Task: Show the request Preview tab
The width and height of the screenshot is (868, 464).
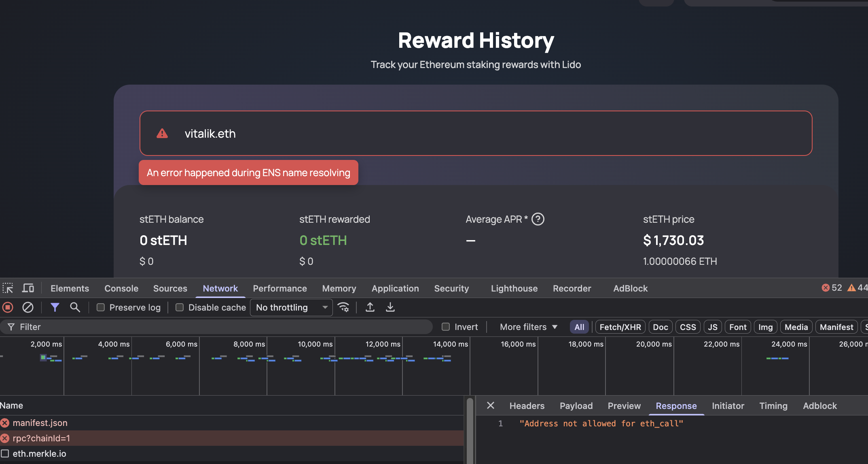Action: [624, 406]
